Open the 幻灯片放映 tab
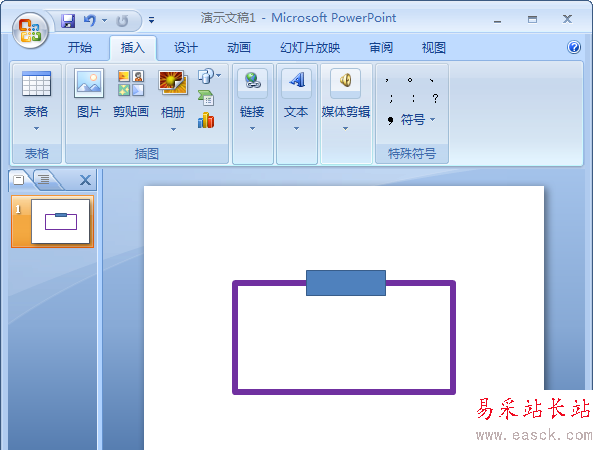Image resolution: width=593 pixels, height=450 pixels. 310,48
